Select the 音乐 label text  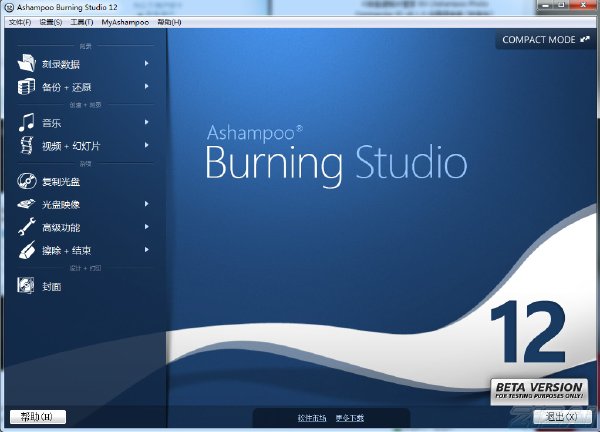[52, 123]
